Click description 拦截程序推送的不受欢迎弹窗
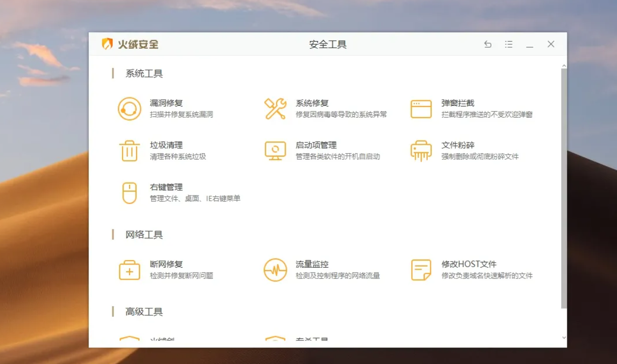The height and width of the screenshot is (364, 617). click(487, 114)
